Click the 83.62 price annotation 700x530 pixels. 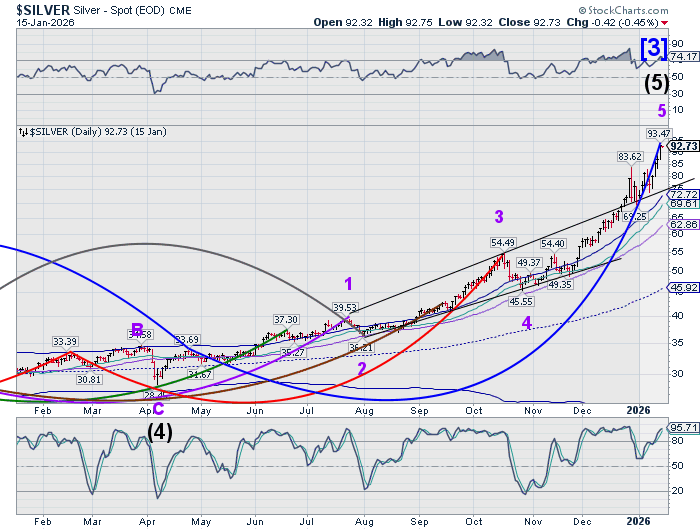coord(629,157)
